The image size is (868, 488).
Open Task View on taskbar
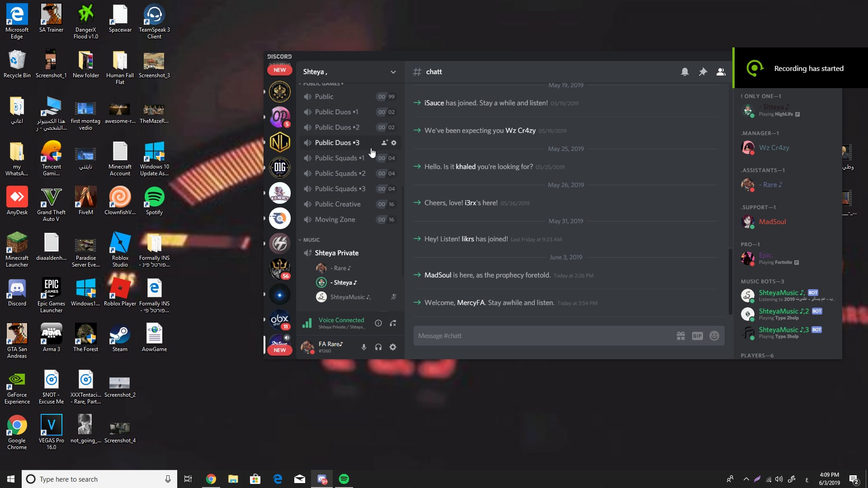pos(188,479)
